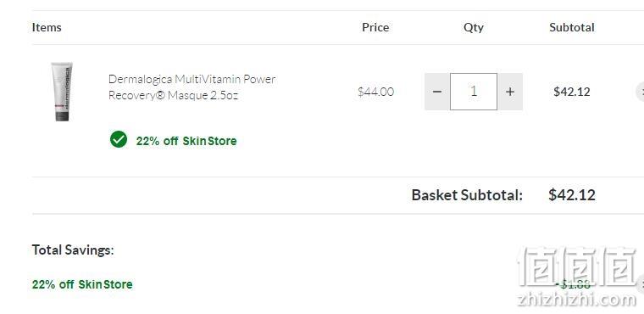Open the Dermalogica MultiVitamin Power Recovery Masque link
Screen dimensions: 644x314
[192, 87]
